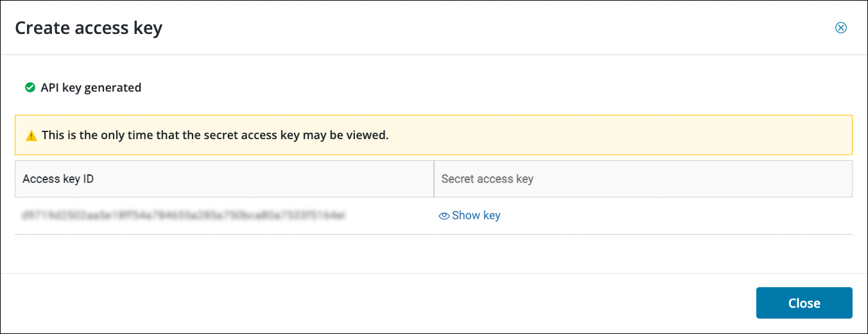
Task: Click the eye icon beside Show key
Action: point(444,216)
